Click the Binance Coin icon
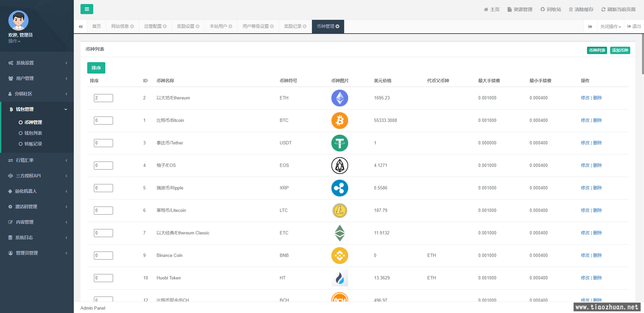 click(x=340, y=256)
